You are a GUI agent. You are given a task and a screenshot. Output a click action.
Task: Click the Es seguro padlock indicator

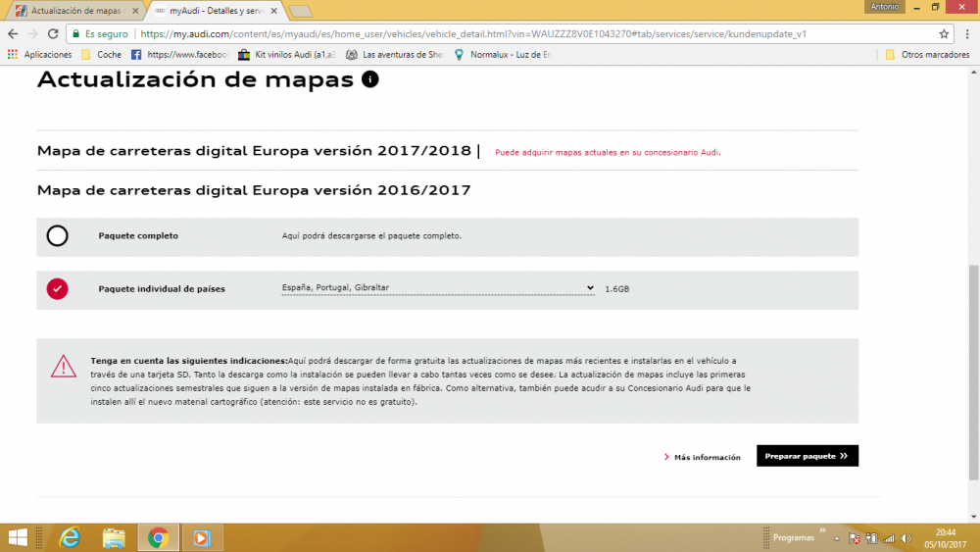pyautogui.click(x=100, y=33)
